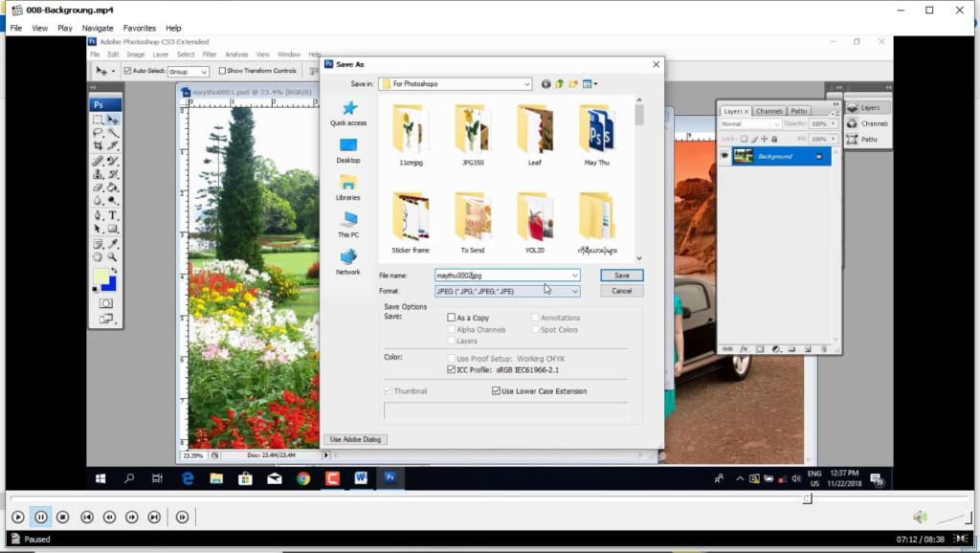The height and width of the screenshot is (553, 980).
Task: Open Photoshop's Filter menu
Action: pos(210,55)
